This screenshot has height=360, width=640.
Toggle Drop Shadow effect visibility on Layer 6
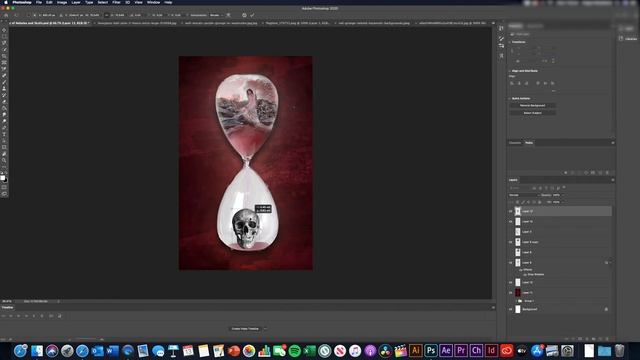(525, 274)
